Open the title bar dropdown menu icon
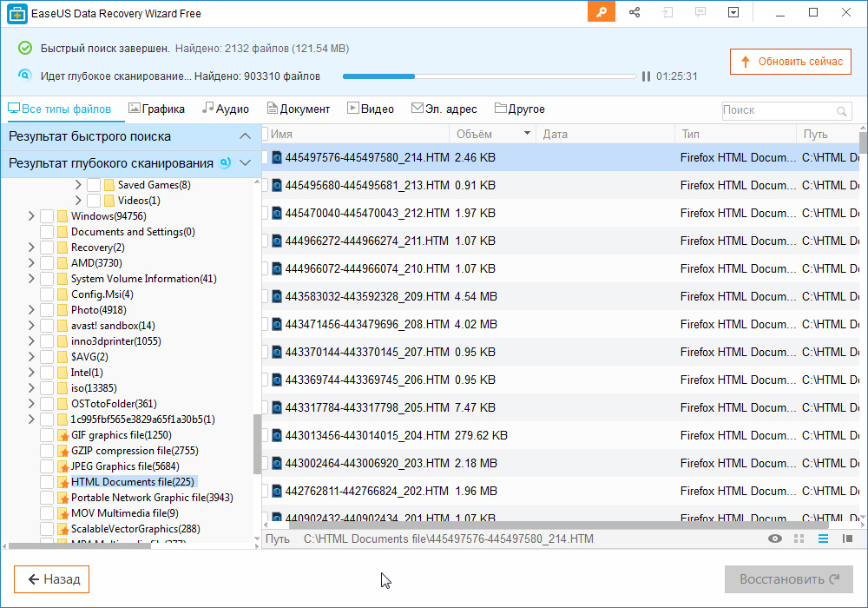 tap(733, 12)
